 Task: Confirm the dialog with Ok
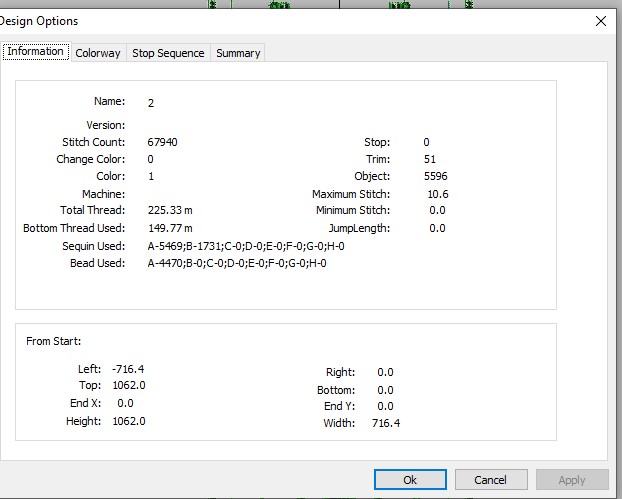coord(410,480)
